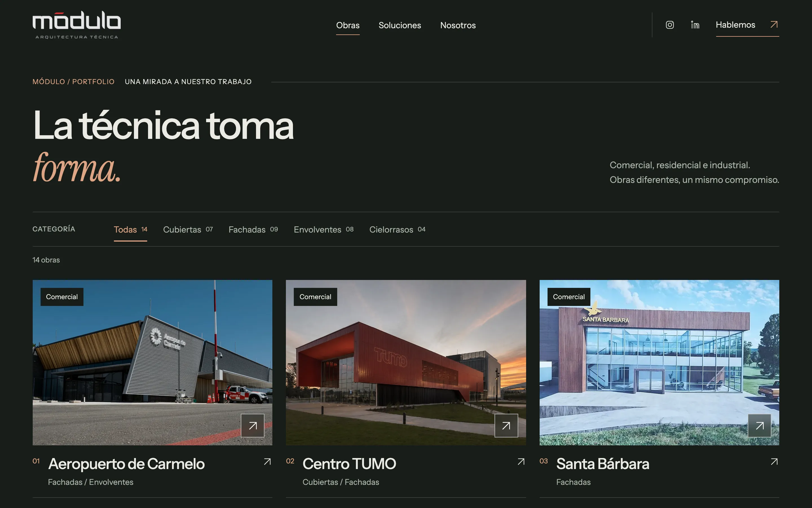Open the LinkedIn icon in the header

(x=695, y=25)
